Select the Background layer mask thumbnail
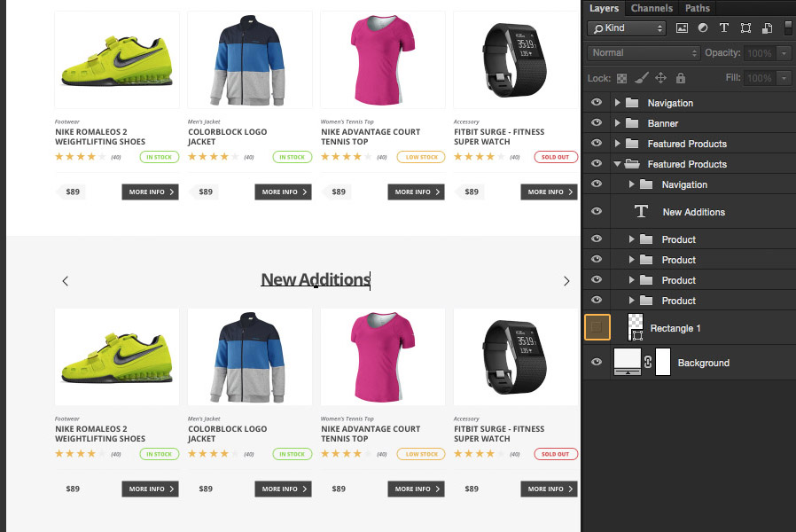This screenshot has height=532, width=796. tap(663, 362)
